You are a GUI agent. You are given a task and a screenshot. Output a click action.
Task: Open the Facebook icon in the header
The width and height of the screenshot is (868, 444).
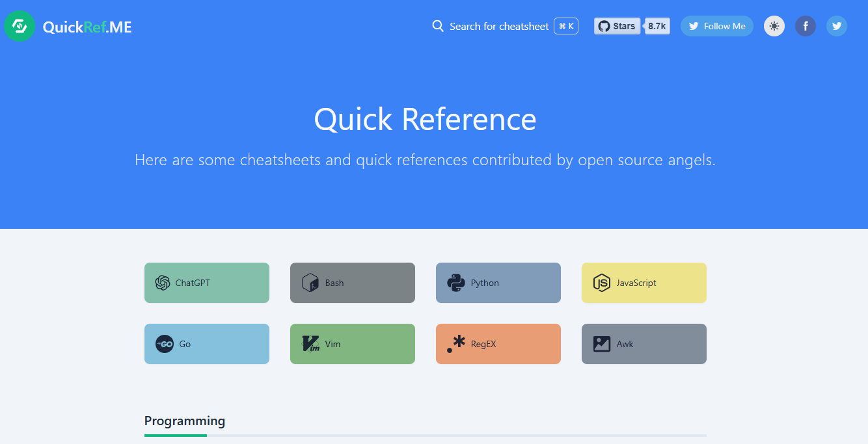[x=806, y=26]
